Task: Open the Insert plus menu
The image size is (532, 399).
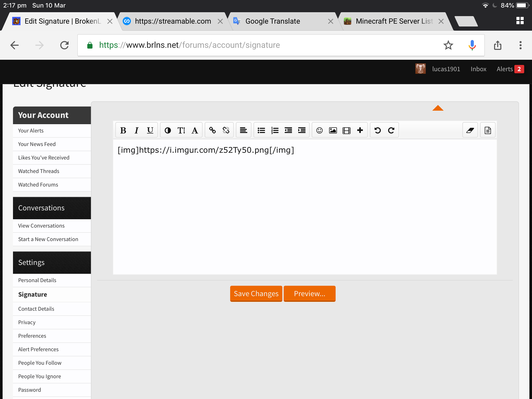Action: pos(360,130)
